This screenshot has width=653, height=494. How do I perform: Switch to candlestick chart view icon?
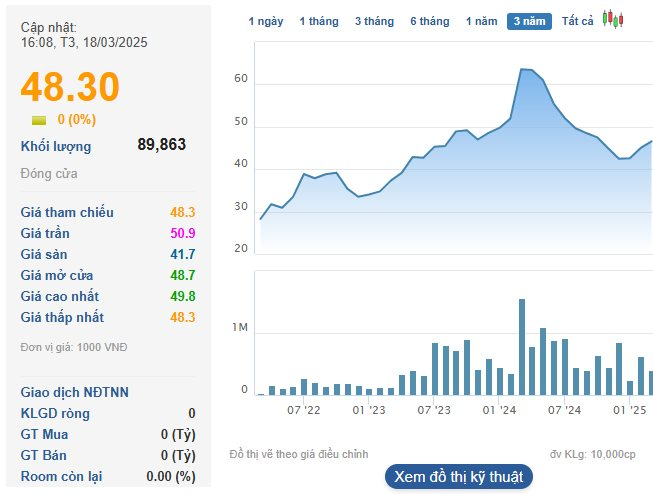613,20
